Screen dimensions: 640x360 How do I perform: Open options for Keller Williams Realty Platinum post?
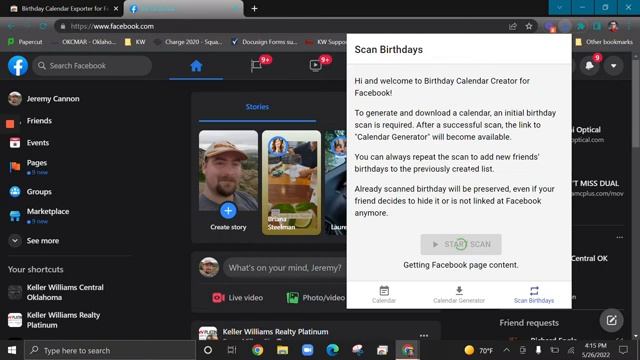(x=424, y=336)
